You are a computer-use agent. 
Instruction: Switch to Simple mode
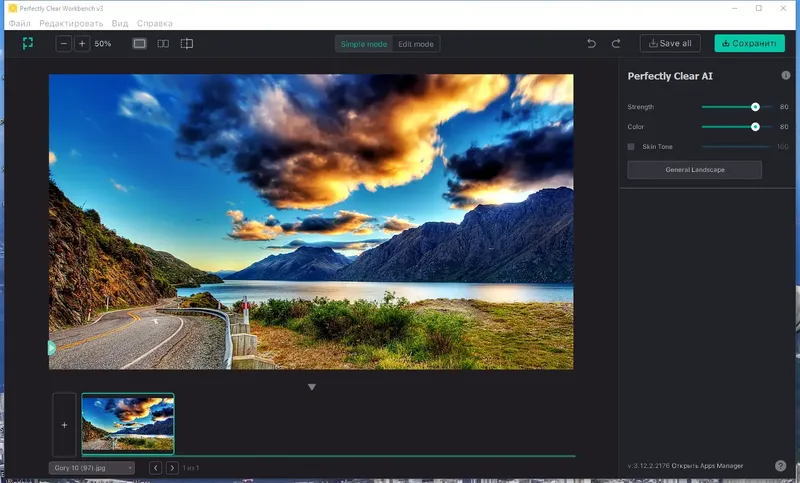tap(364, 44)
